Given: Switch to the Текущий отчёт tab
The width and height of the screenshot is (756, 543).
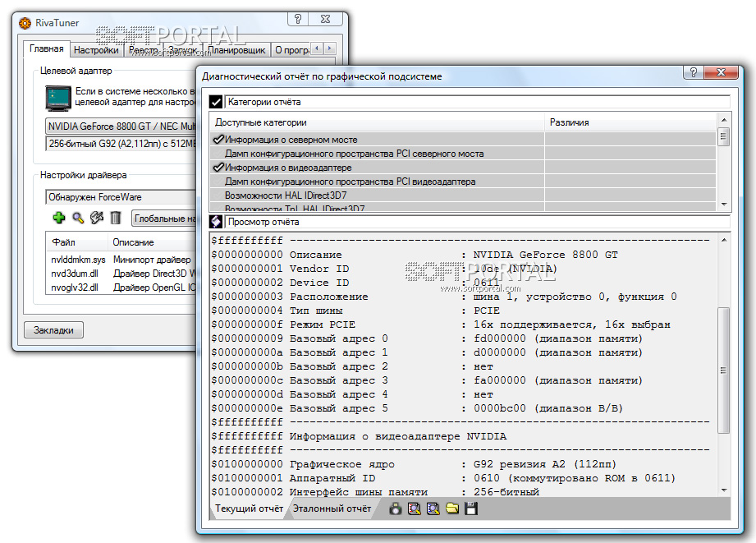Looking at the screenshot, I should click(x=249, y=508).
